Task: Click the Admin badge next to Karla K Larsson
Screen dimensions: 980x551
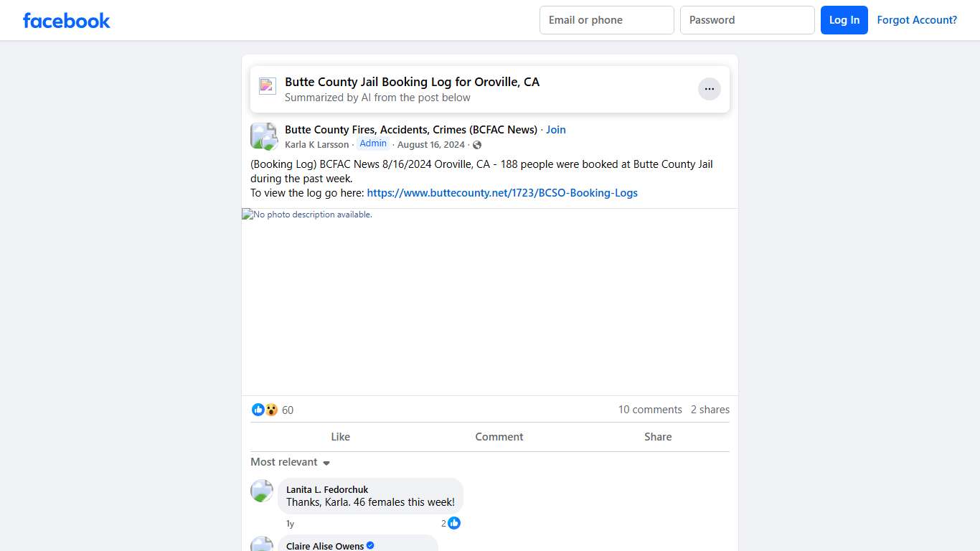Action: click(x=373, y=143)
